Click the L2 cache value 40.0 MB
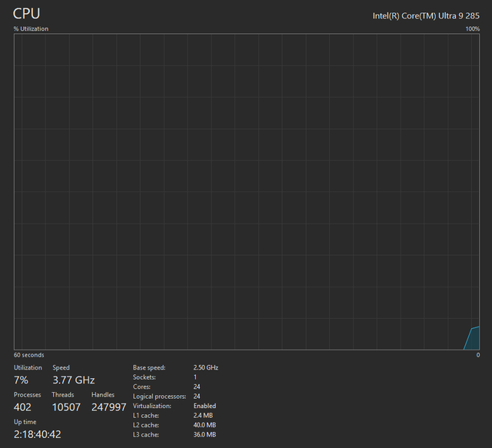Viewport: 492px width, 448px height. pyautogui.click(x=204, y=425)
